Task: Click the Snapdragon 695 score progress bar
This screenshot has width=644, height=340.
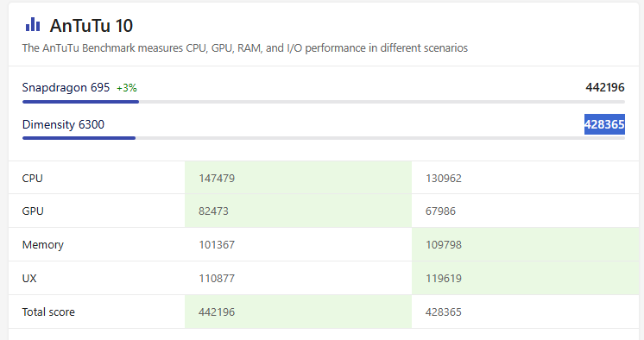Action: (x=324, y=102)
